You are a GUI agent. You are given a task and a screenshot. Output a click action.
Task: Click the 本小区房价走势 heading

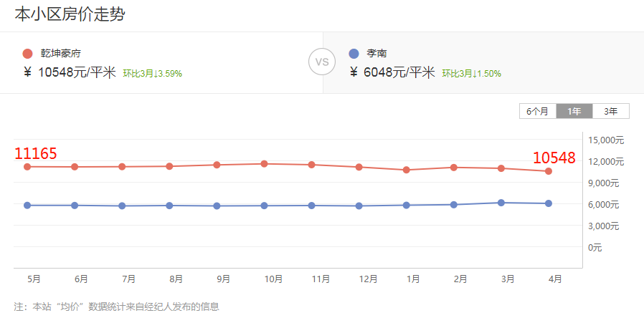coord(70,14)
